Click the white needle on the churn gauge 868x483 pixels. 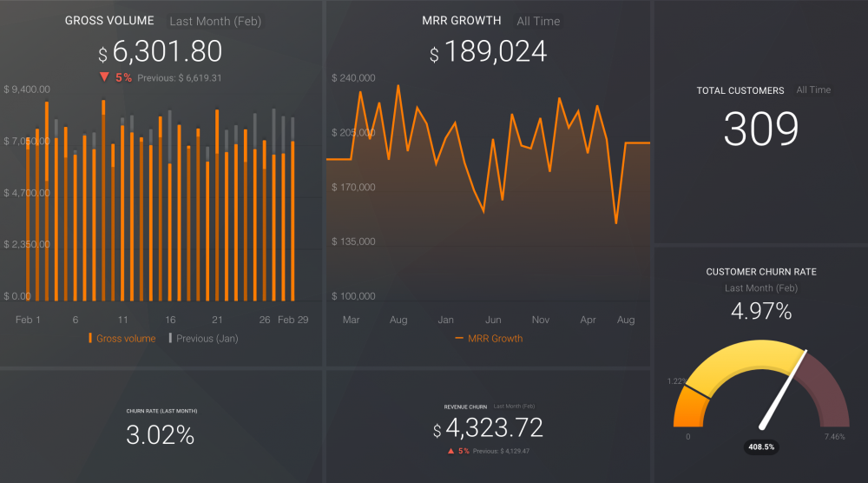[786, 388]
